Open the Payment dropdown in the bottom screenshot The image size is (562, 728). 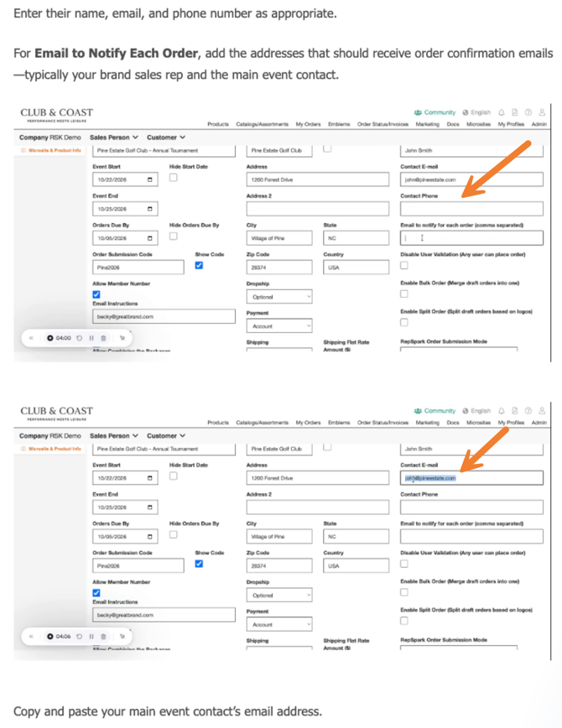279,625
